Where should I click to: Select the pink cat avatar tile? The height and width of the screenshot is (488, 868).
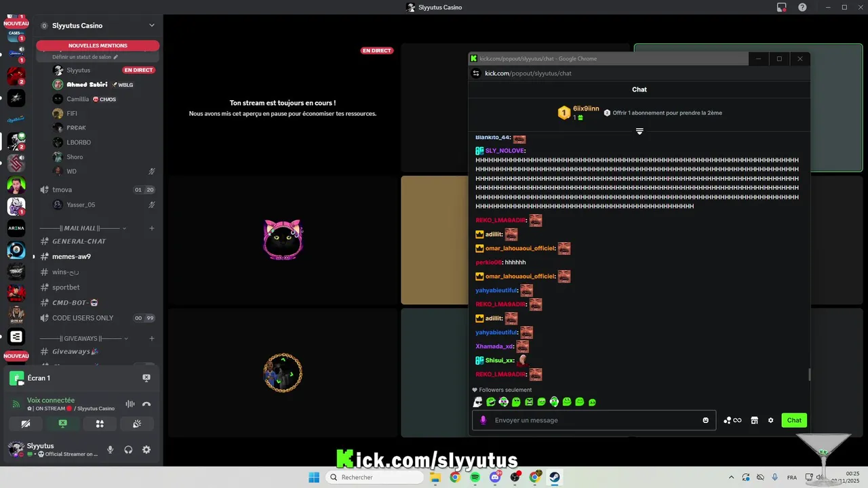click(x=283, y=240)
